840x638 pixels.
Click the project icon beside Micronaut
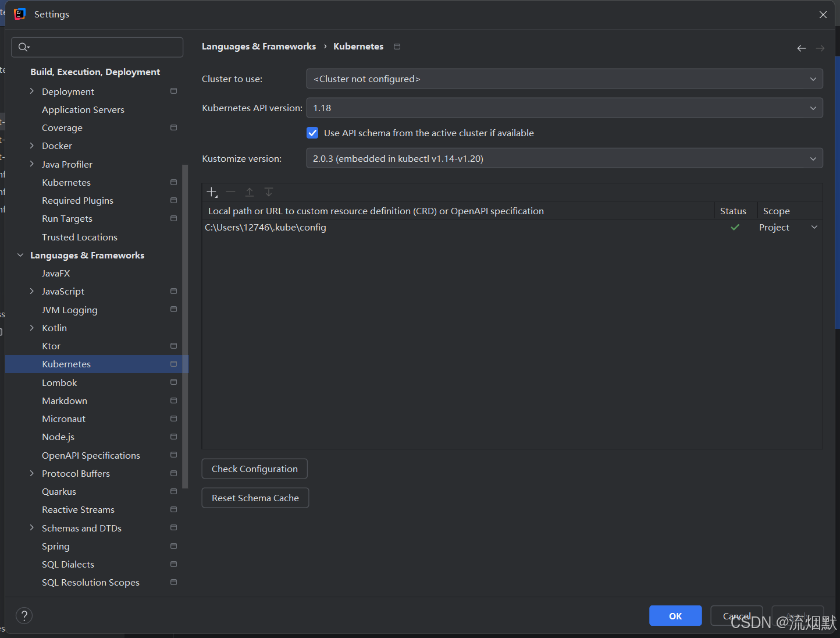(x=173, y=419)
